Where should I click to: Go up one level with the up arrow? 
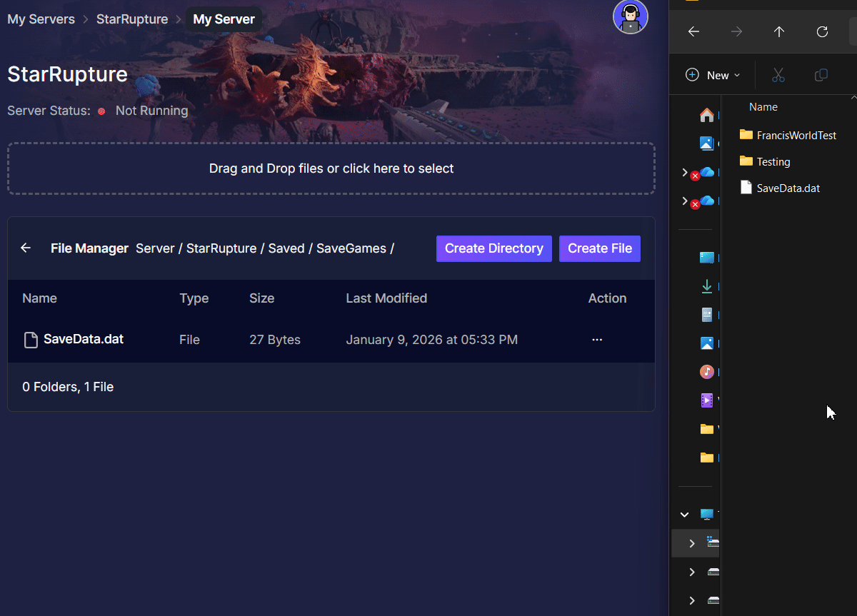pos(778,31)
